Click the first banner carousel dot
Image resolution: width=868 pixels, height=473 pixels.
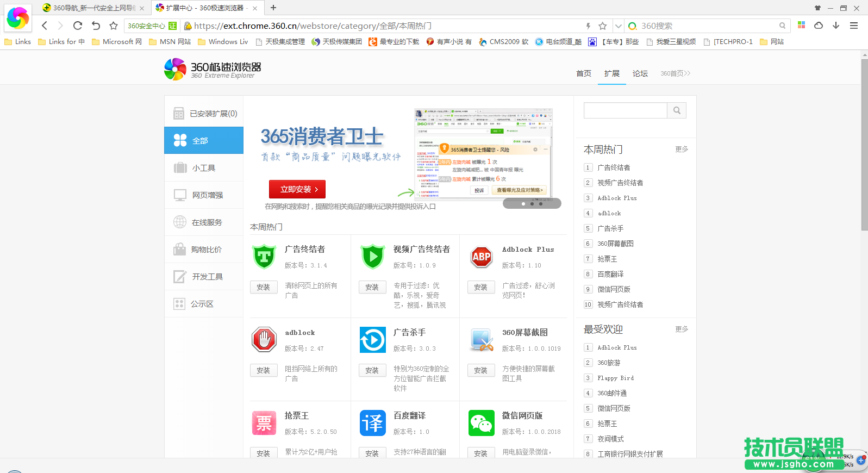[x=523, y=204]
